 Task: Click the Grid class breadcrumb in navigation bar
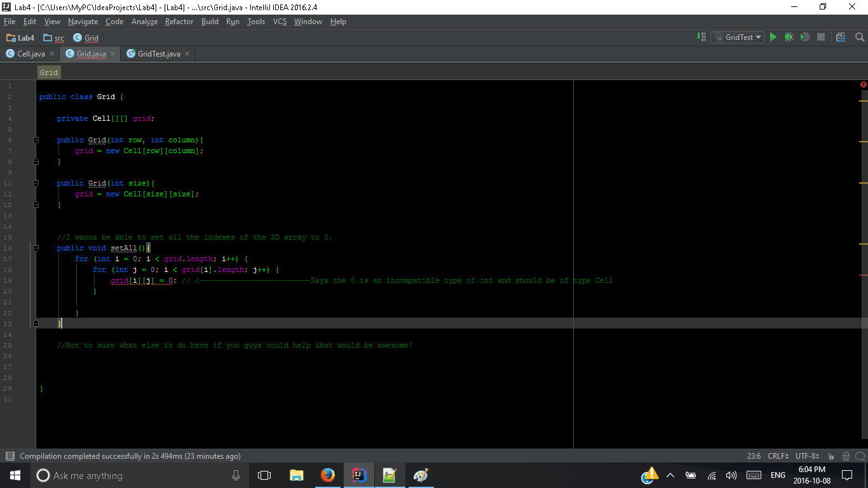point(86,37)
